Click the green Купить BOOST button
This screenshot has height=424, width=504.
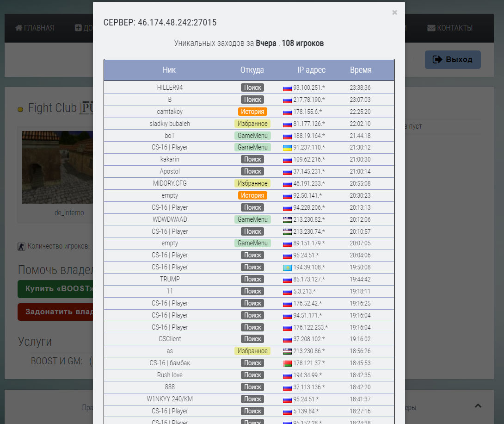pyautogui.click(x=55, y=288)
